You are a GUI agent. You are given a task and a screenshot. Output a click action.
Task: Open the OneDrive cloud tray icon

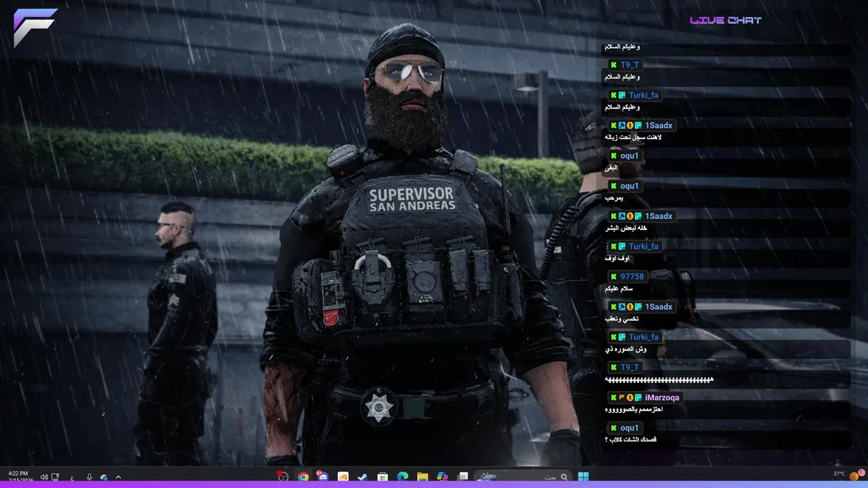coord(104,478)
